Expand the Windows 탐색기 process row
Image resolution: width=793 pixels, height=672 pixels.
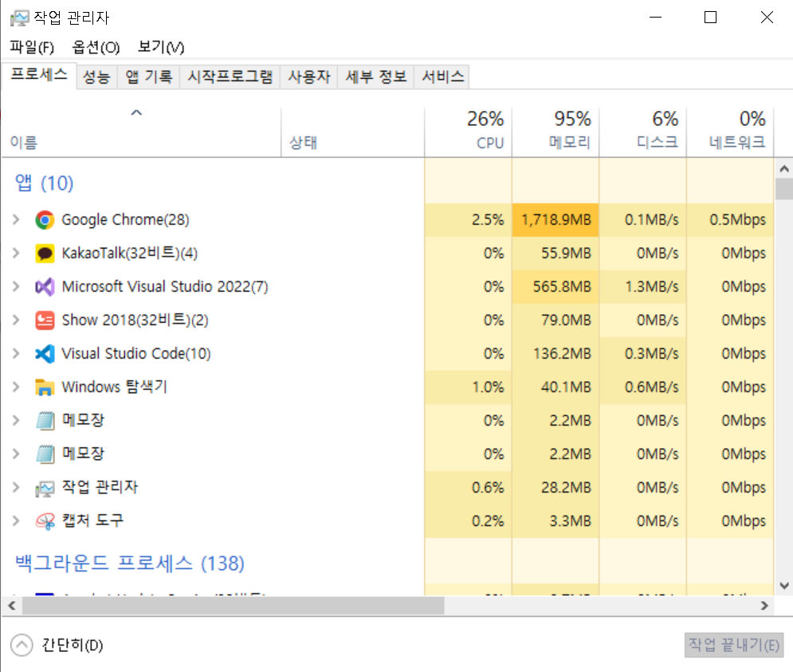coord(16,387)
